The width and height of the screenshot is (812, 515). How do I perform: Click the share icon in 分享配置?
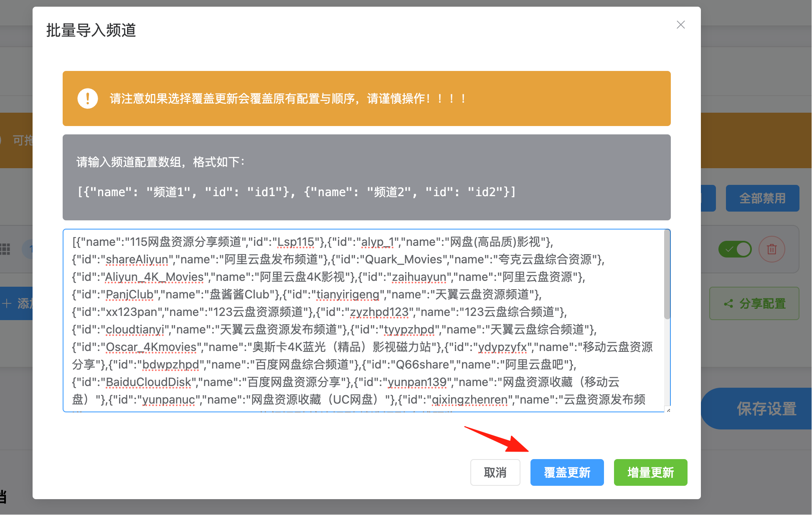click(x=729, y=303)
